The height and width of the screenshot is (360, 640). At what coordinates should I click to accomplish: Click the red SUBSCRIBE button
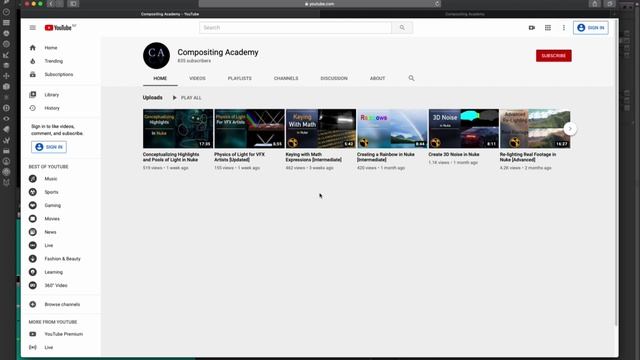pos(553,56)
